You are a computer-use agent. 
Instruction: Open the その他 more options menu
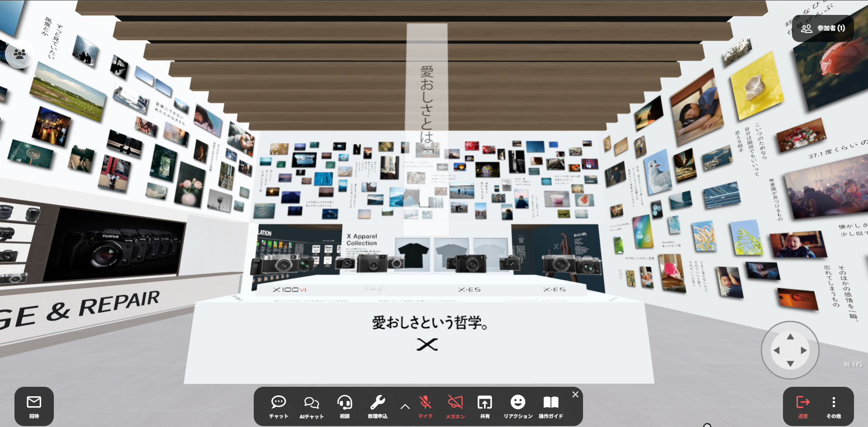[x=834, y=406]
